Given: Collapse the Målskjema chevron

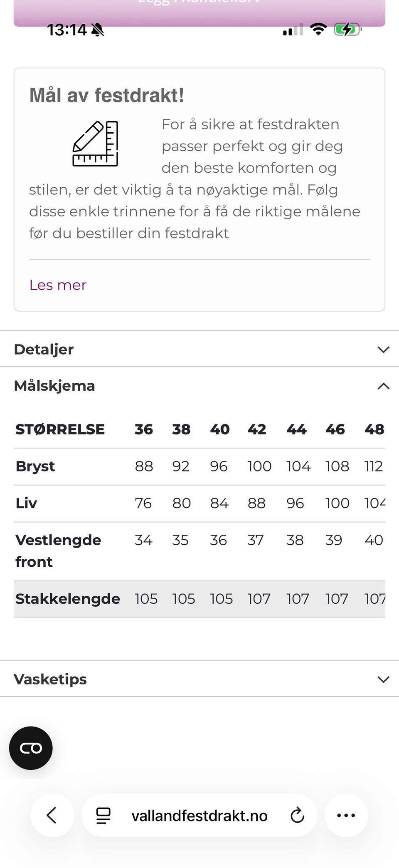Looking at the screenshot, I should (383, 386).
